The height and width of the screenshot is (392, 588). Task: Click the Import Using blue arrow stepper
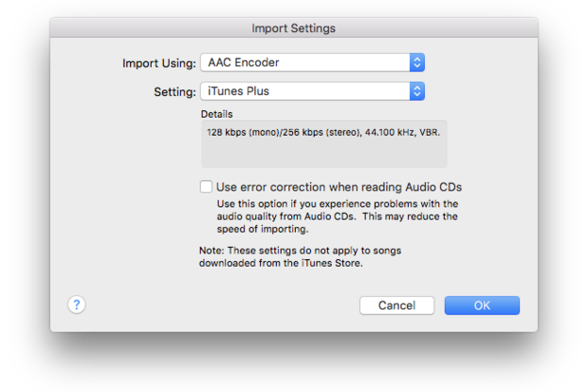[x=416, y=64]
